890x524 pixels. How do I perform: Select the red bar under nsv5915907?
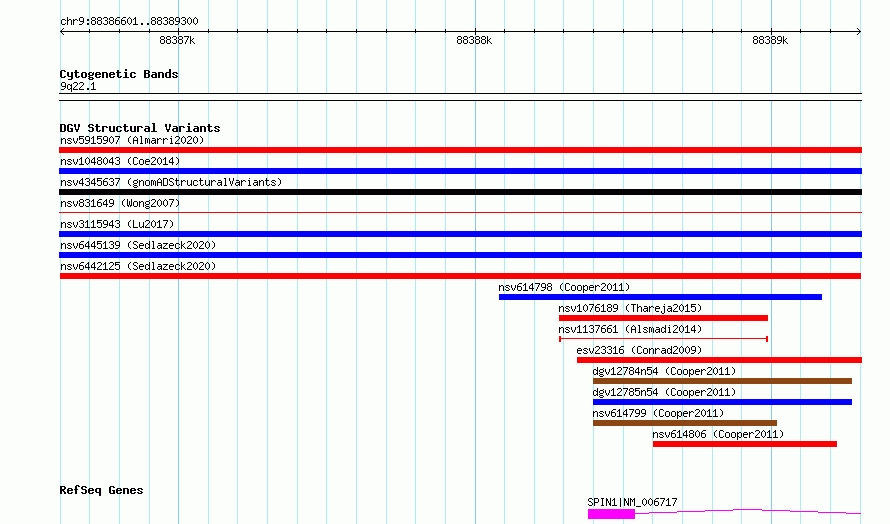(460, 150)
